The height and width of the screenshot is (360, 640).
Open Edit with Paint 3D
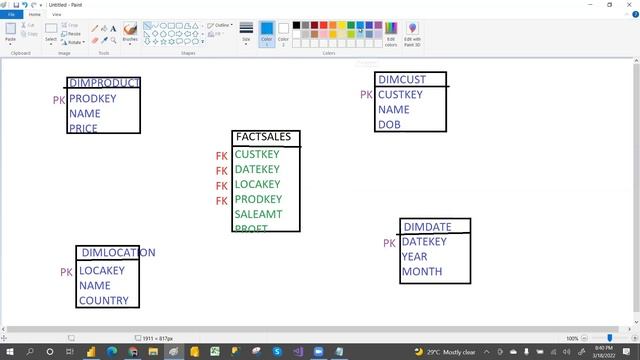click(412, 34)
